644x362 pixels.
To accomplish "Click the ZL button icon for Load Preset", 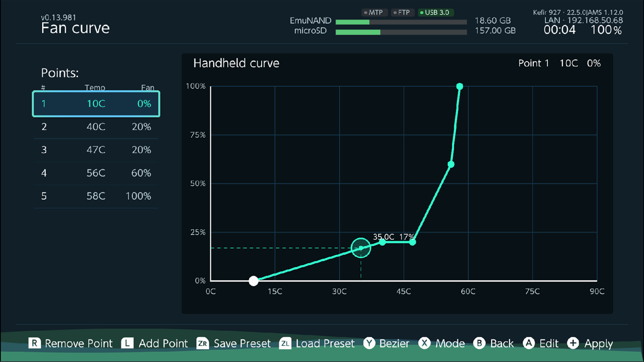I will pyautogui.click(x=285, y=343).
